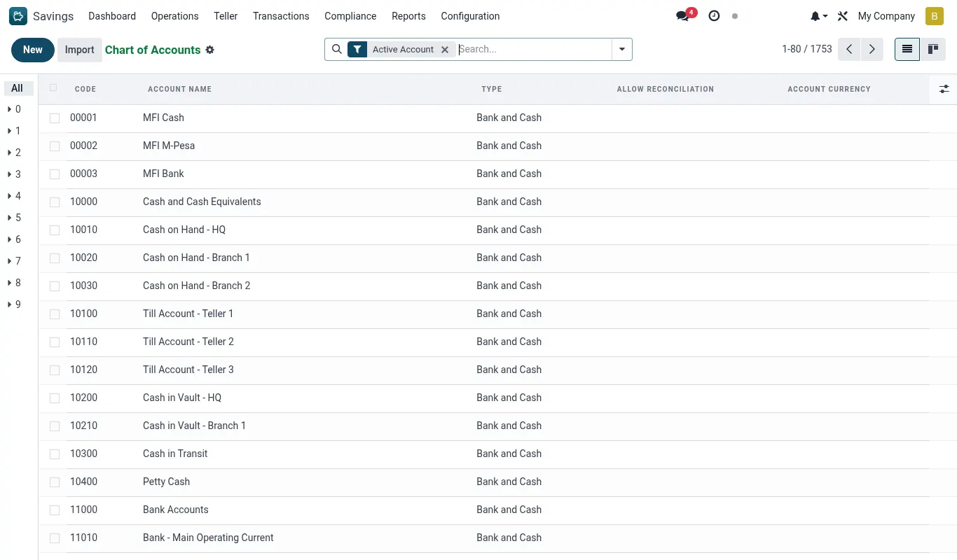Open the conversations messages icon
The image size is (957, 560).
(683, 16)
